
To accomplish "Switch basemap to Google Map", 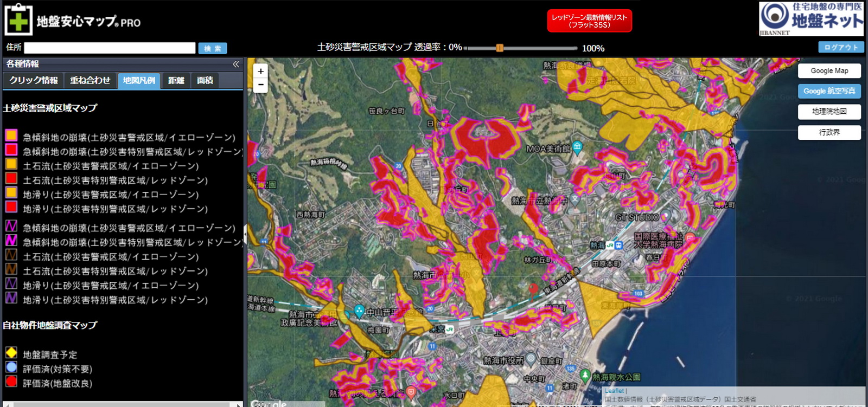I will coord(829,71).
